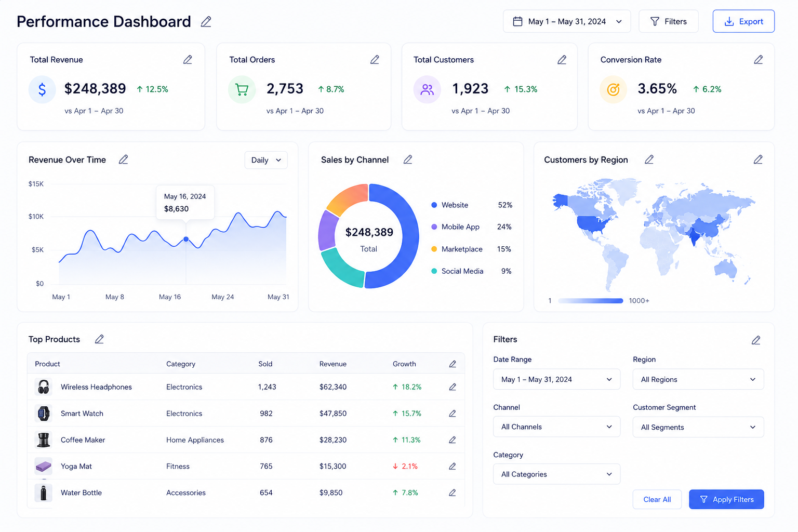798x532 pixels.
Task: Open the All Categories dropdown
Action: [557, 474]
